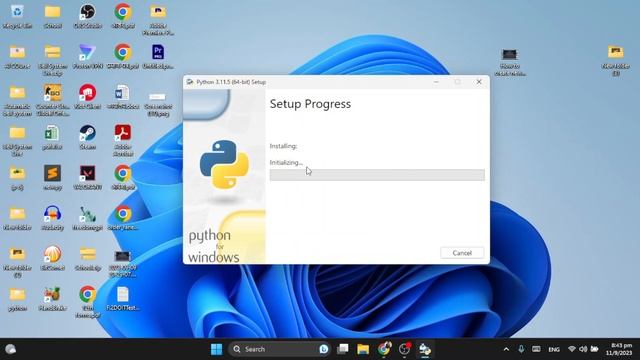
Task: Open the Chrome shortcut beside Proton VPN
Action: pyautogui.click(x=123, y=57)
